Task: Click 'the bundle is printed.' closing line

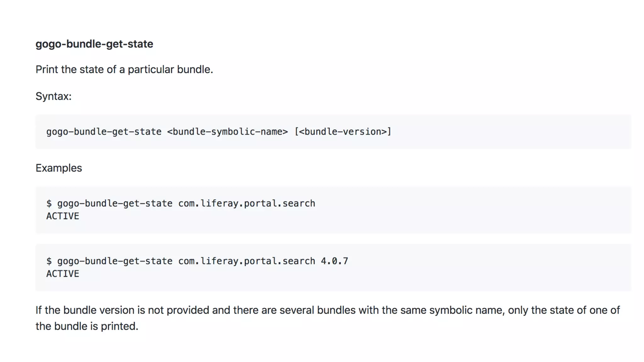Action: (87, 326)
